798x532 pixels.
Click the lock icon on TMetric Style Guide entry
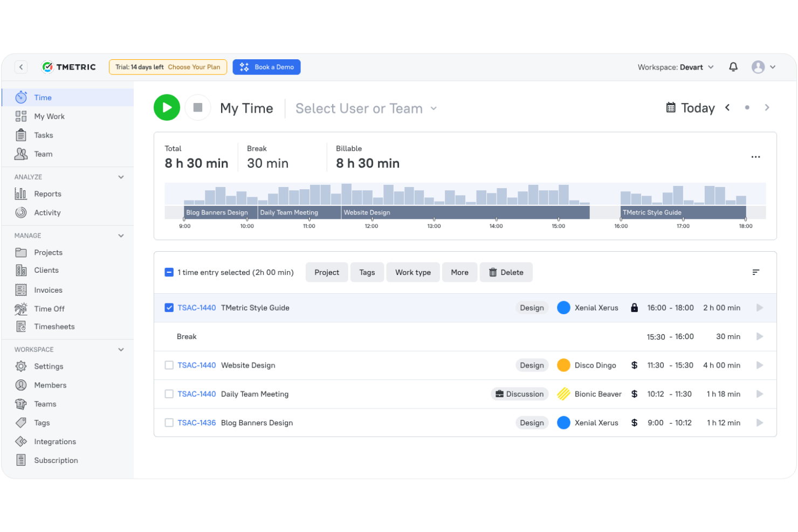coord(634,307)
